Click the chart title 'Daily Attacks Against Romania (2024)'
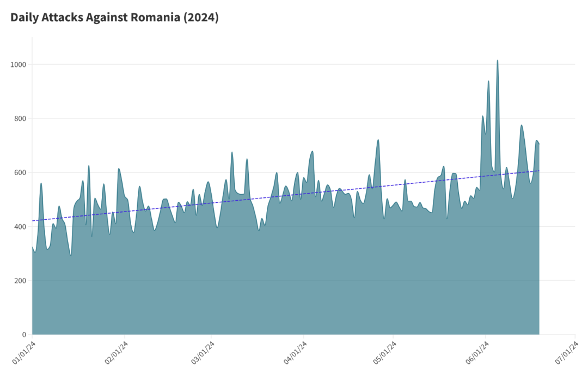This screenshot has height=378, width=588. tap(114, 17)
